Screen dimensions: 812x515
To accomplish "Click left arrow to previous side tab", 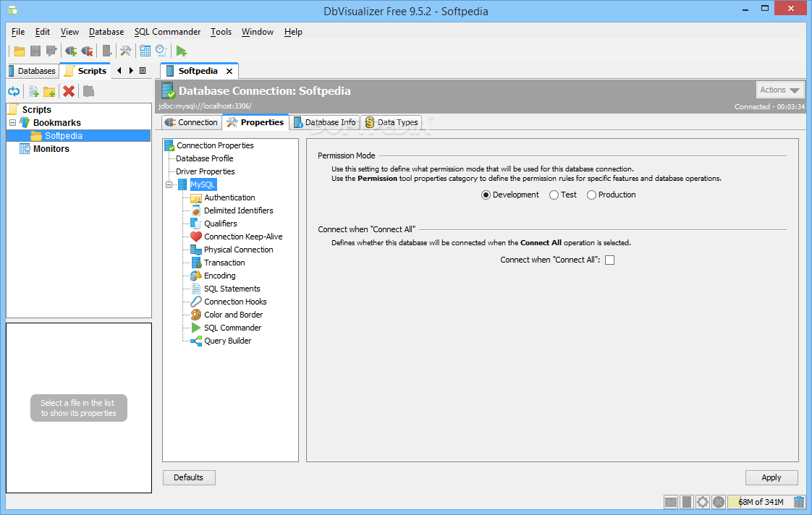I will click(x=119, y=70).
